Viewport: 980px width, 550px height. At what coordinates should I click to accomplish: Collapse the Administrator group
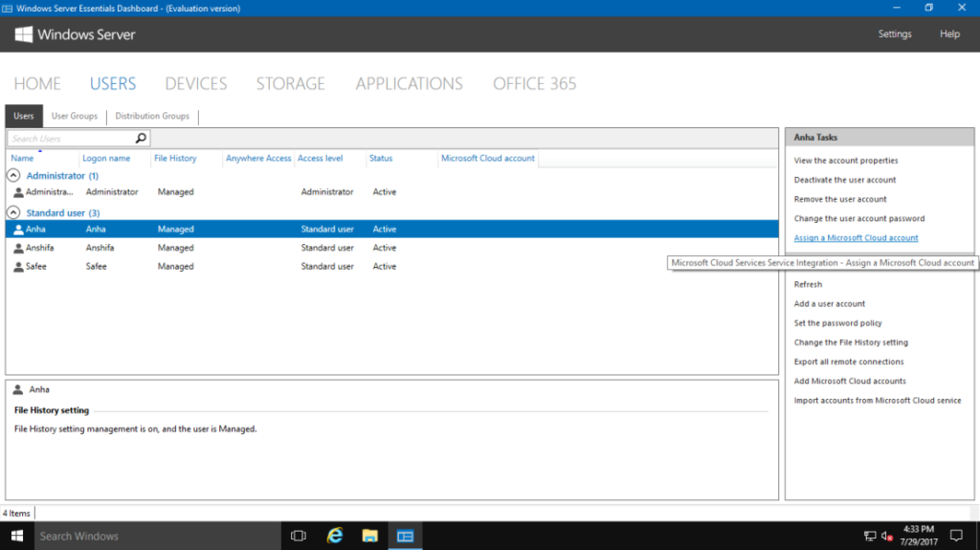coord(13,176)
